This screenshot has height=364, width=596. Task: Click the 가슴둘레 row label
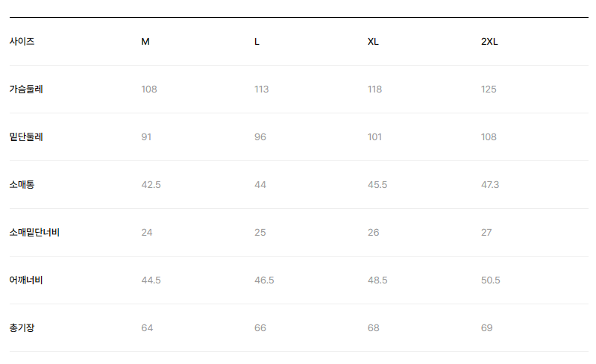pos(26,90)
